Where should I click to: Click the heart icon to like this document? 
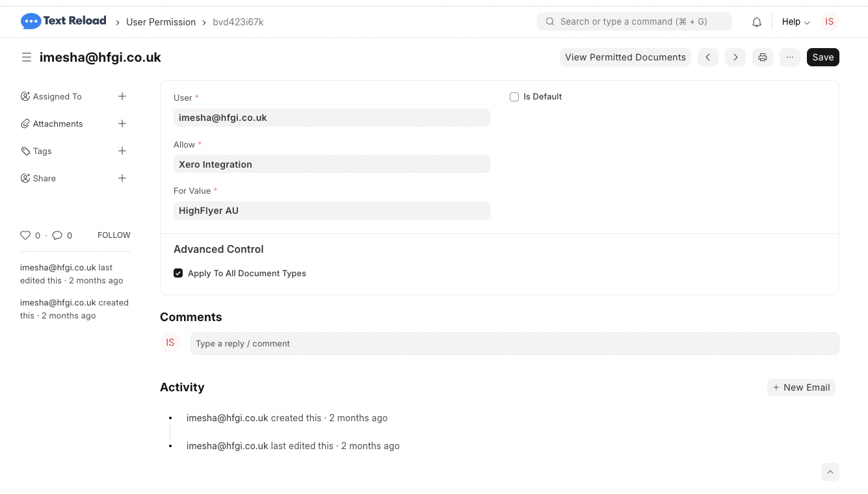pos(25,235)
